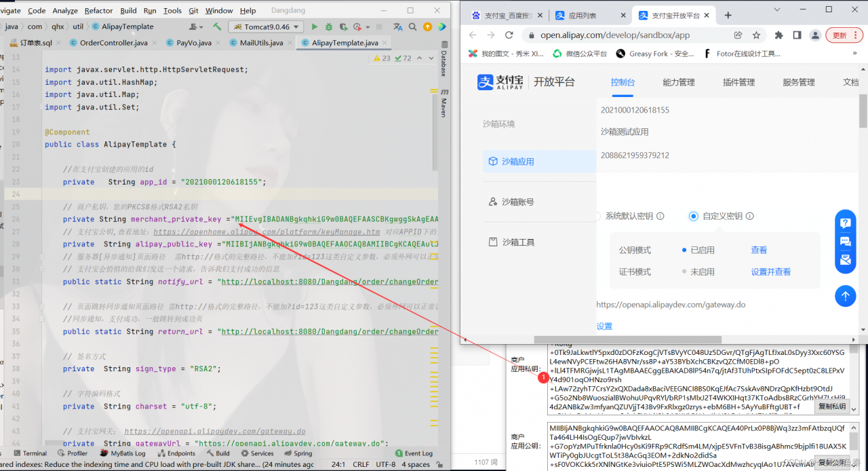Image resolution: width=868 pixels, height=471 pixels.
Task: Open the Tomcat9.0.46 run configuration dropdown
Action: coord(264,26)
